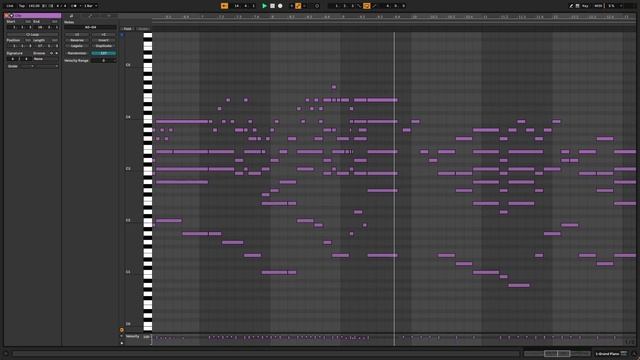Screen dimensions: 640x360
Task: Click the Arrangement Record button
Action: (280, 6)
